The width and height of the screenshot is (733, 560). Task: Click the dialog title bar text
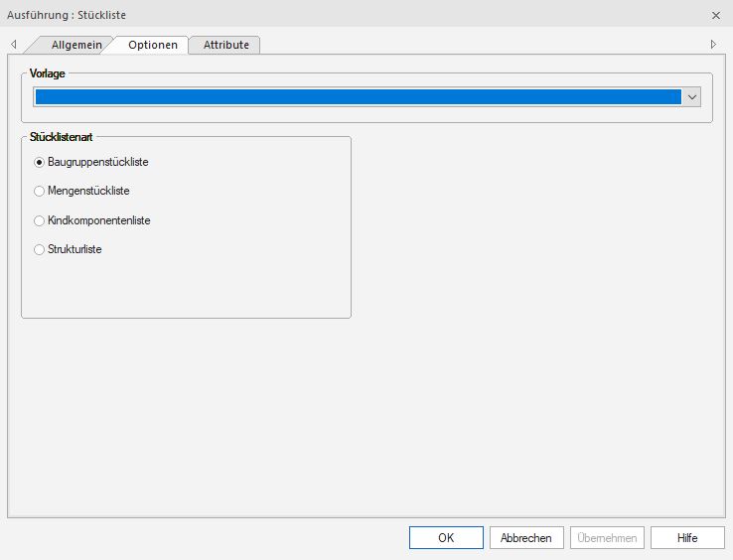(x=67, y=15)
